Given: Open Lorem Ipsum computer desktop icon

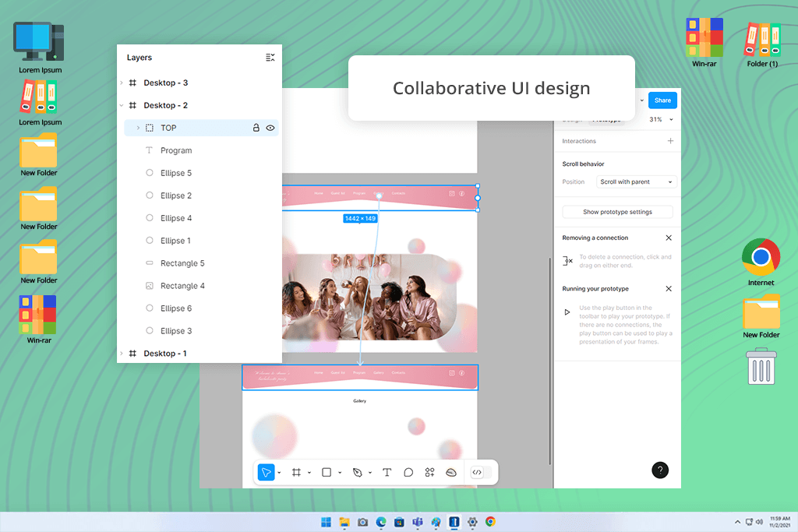Looking at the screenshot, I should 40,48.
